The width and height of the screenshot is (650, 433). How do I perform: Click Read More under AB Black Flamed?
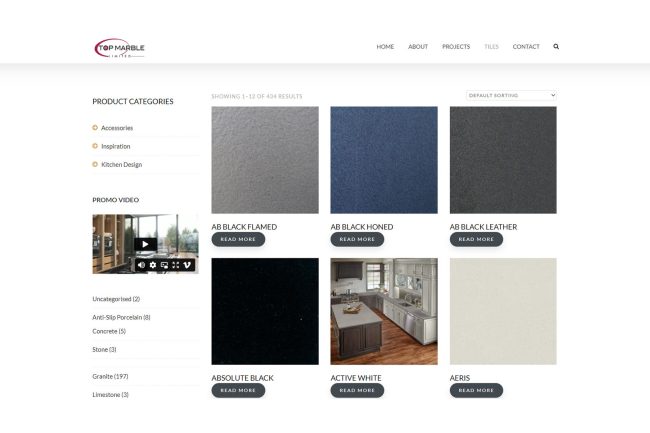(238, 240)
